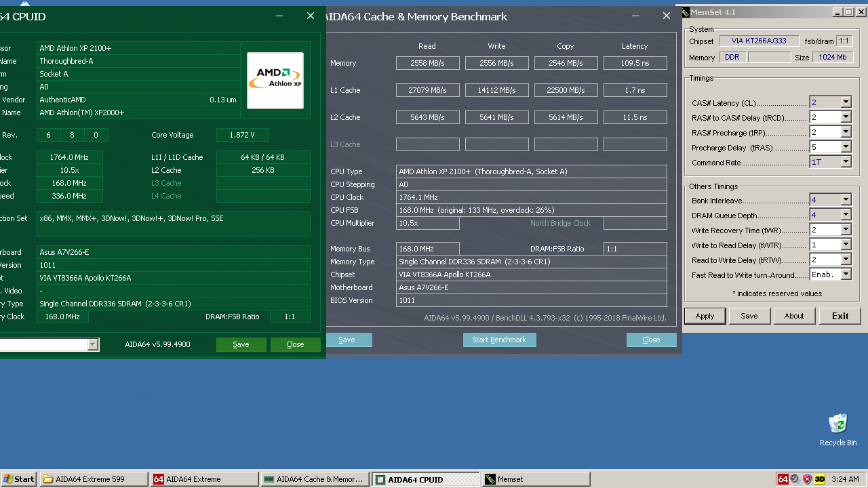The width and height of the screenshot is (868, 488).
Task: Click Start Benchmark button
Action: coord(500,340)
